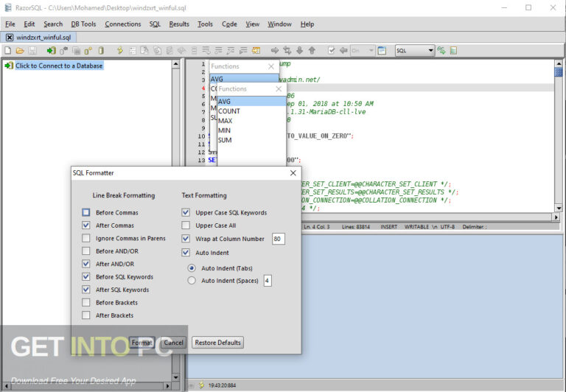
Task: Close the front Functions popup
Action: tap(279, 89)
